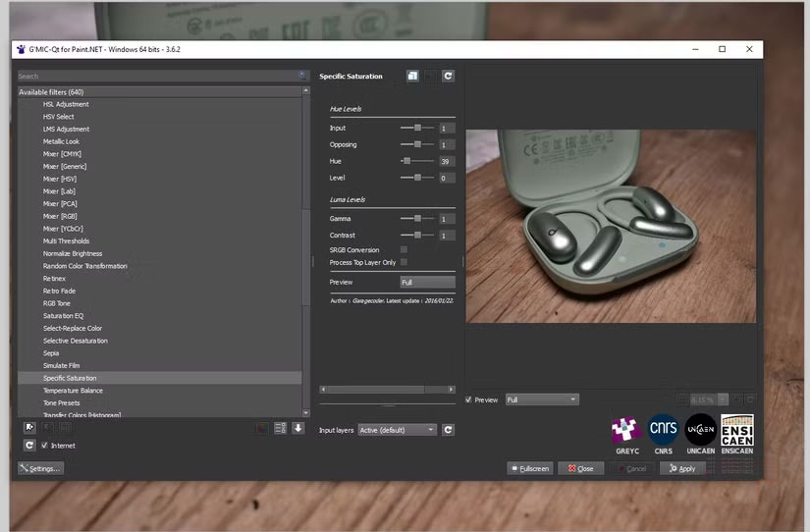Enable Process Top Layer Only checkbox
This screenshot has width=810, height=532.
(404, 262)
